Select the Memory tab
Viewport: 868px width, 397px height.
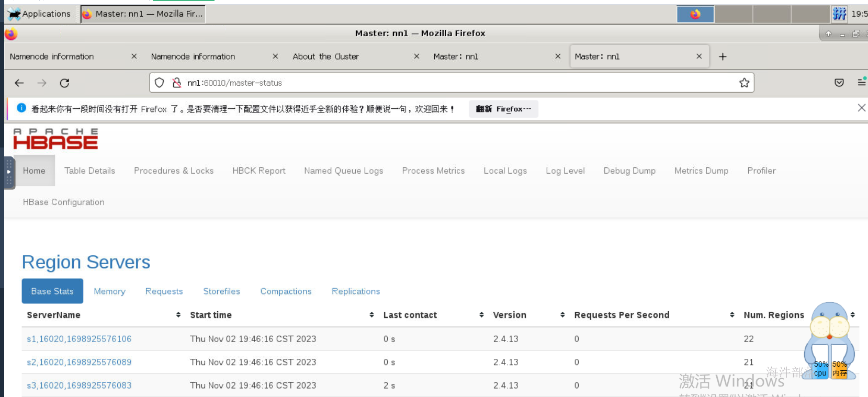(109, 291)
